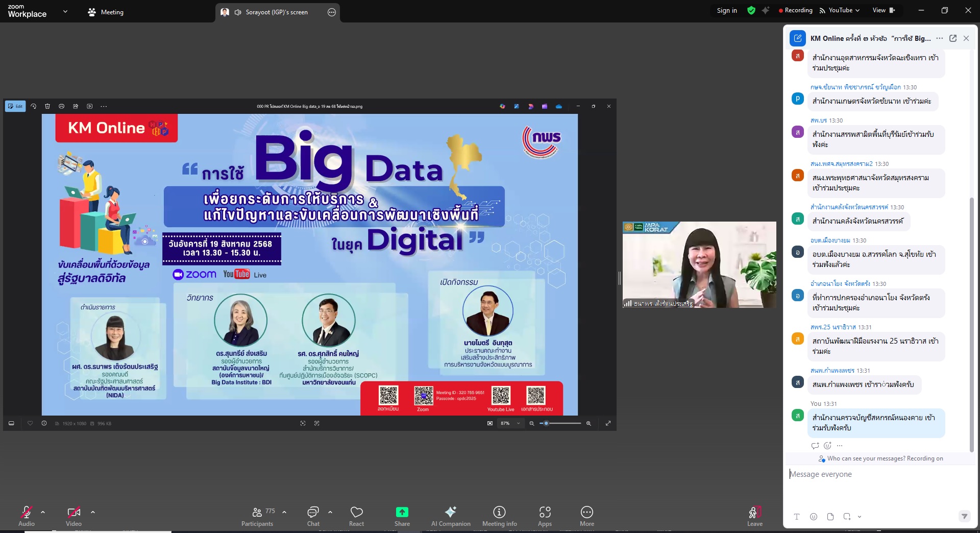Click delete trash icon in Photos window

47,106
